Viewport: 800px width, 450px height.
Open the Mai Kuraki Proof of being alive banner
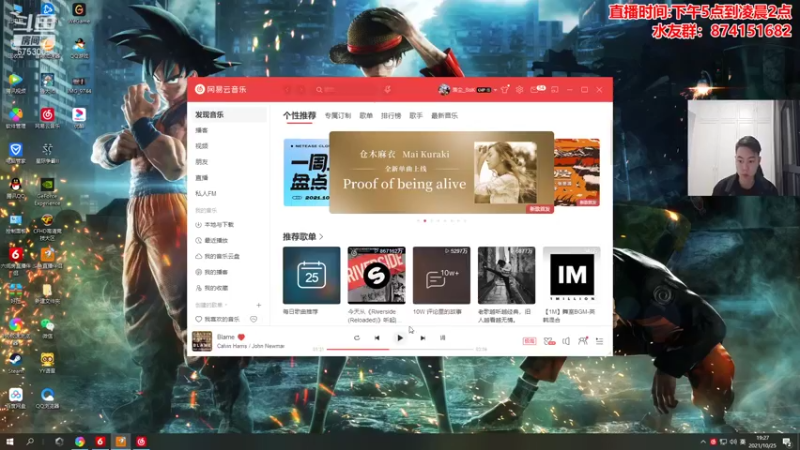441,172
